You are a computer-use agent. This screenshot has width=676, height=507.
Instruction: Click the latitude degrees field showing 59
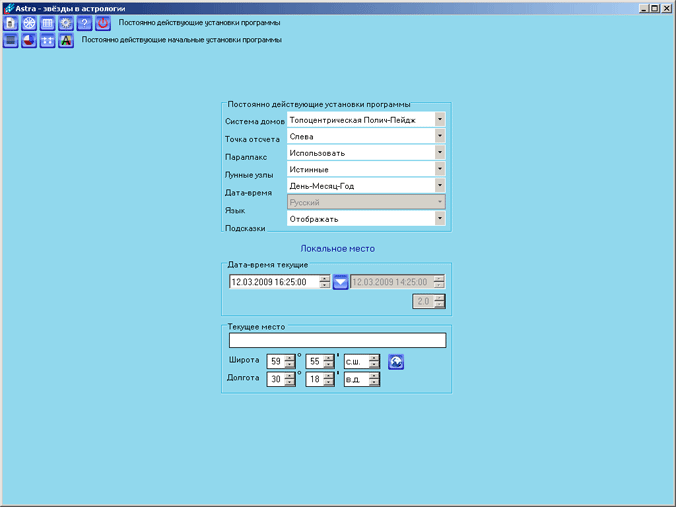(x=281, y=361)
